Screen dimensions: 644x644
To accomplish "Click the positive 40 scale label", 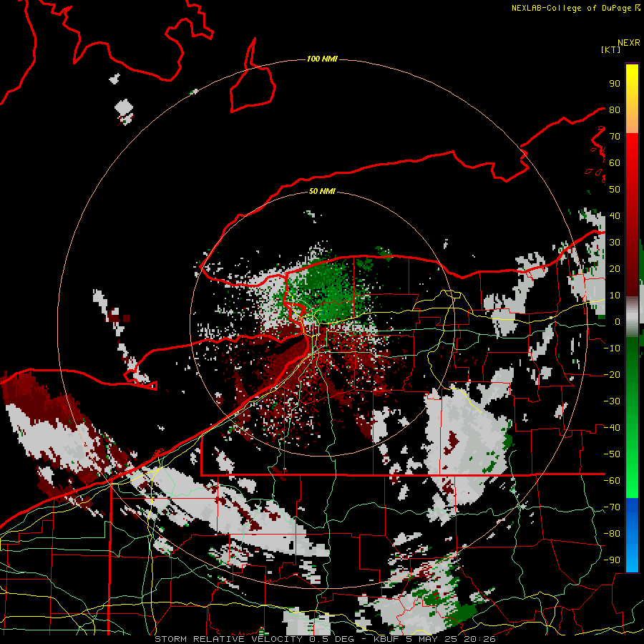I will pyautogui.click(x=615, y=215).
